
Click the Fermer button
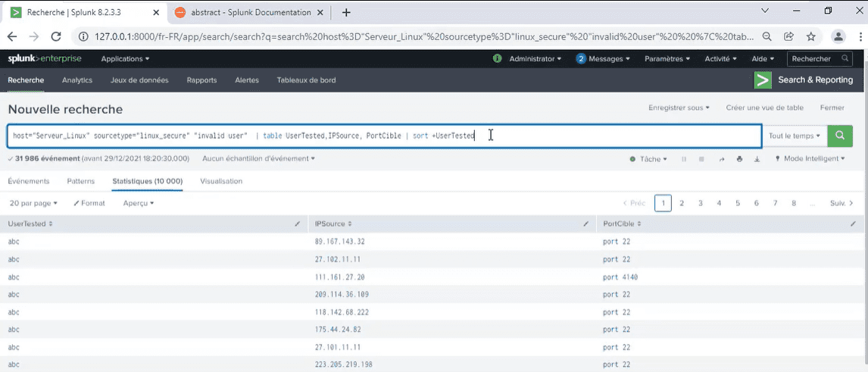[x=832, y=108]
